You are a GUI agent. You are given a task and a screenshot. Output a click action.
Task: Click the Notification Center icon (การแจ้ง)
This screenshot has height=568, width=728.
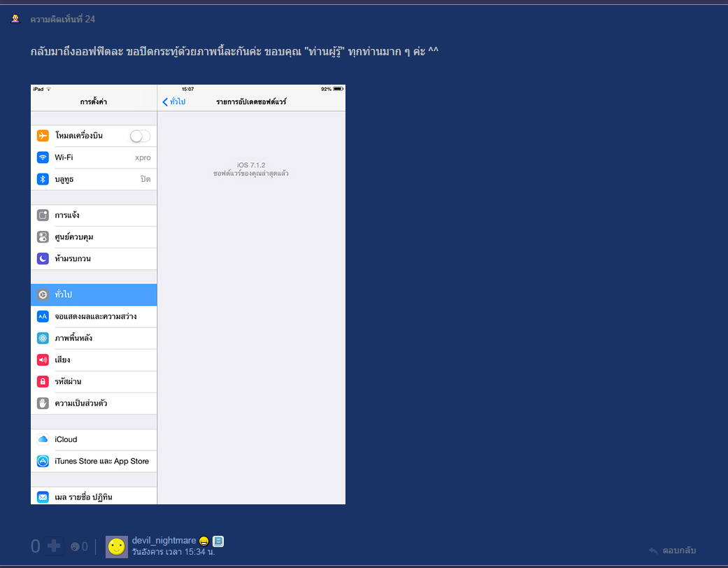pos(43,215)
